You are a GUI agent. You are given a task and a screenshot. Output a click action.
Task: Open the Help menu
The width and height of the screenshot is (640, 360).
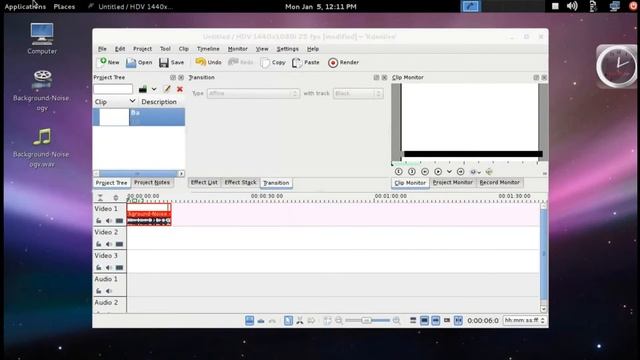(313, 49)
